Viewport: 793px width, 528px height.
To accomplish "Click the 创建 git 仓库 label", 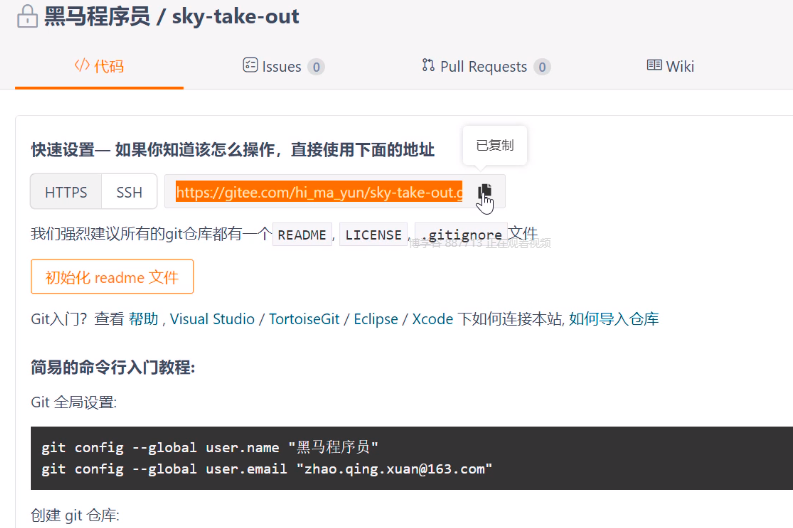I will click(x=75, y=515).
